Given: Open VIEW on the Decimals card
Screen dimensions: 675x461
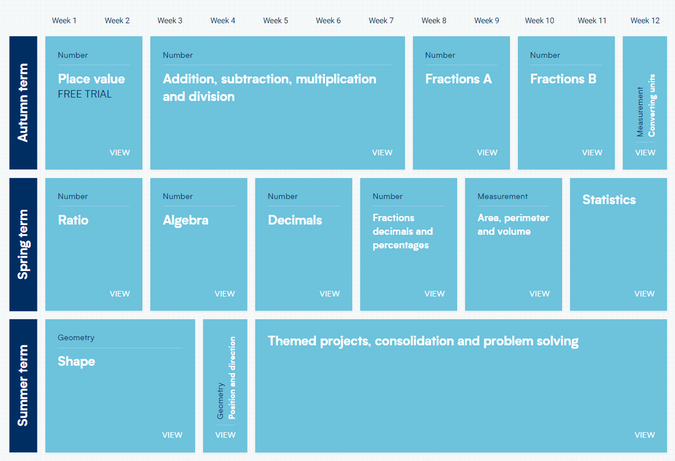Looking at the screenshot, I should coord(330,294).
